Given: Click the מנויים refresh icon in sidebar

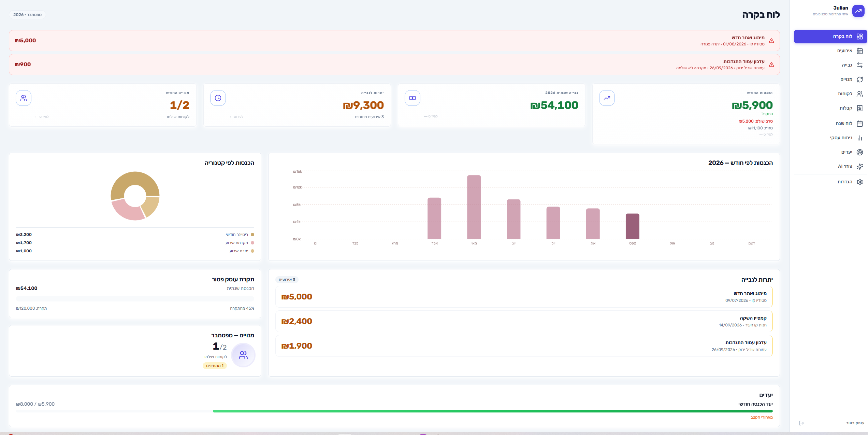Looking at the screenshot, I should 860,80.
